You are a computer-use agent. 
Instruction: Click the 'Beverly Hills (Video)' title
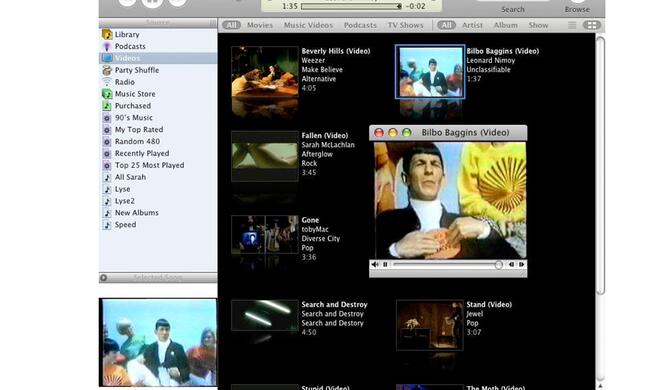pos(335,51)
